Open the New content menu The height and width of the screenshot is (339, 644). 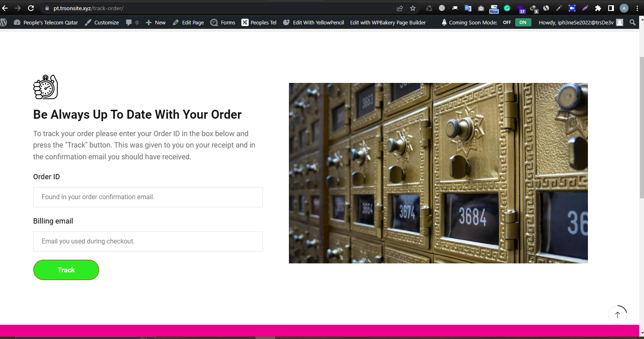[156, 22]
